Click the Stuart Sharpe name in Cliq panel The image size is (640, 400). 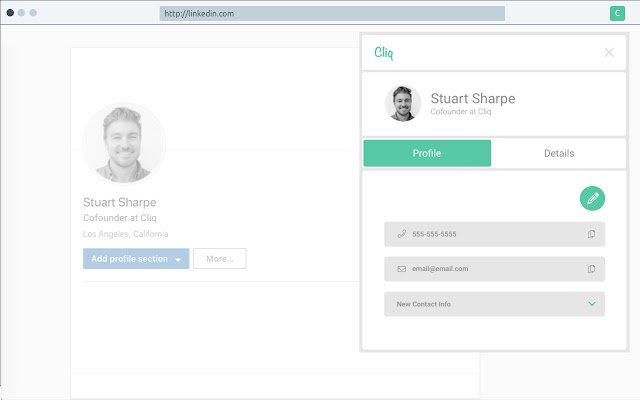point(473,98)
